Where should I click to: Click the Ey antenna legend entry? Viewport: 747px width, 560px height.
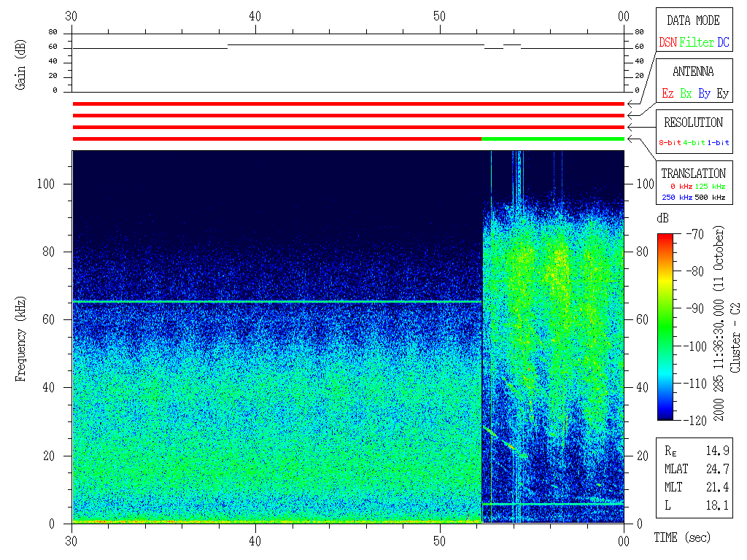[722, 94]
